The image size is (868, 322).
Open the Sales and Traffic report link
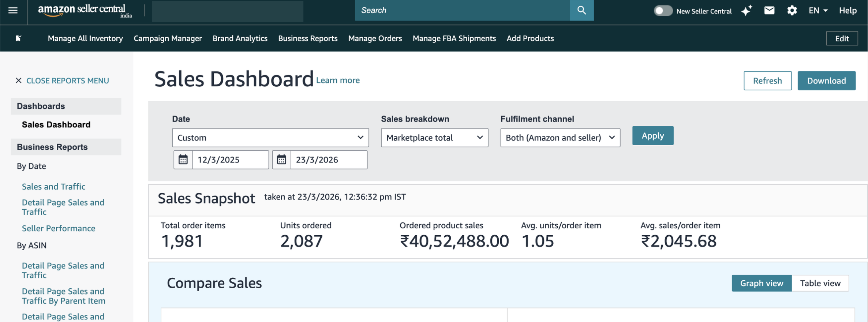(x=53, y=187)
